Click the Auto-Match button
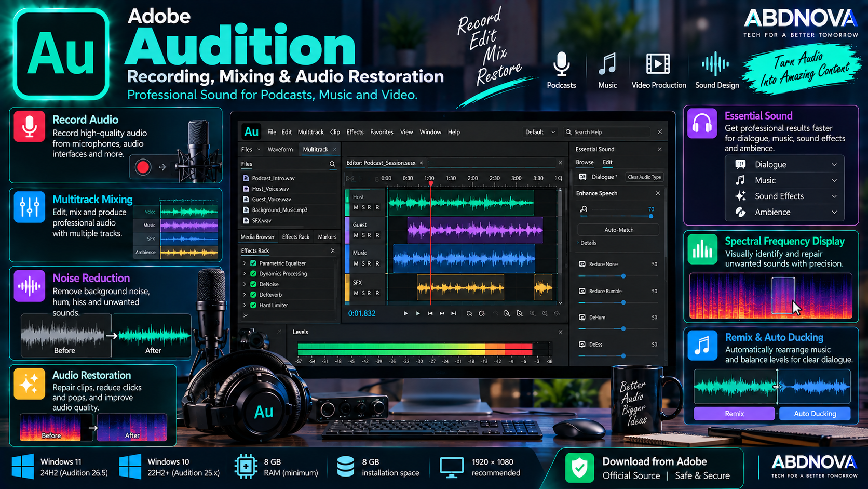The height and width of the screenshot is (489, 868). pos(618,230)
